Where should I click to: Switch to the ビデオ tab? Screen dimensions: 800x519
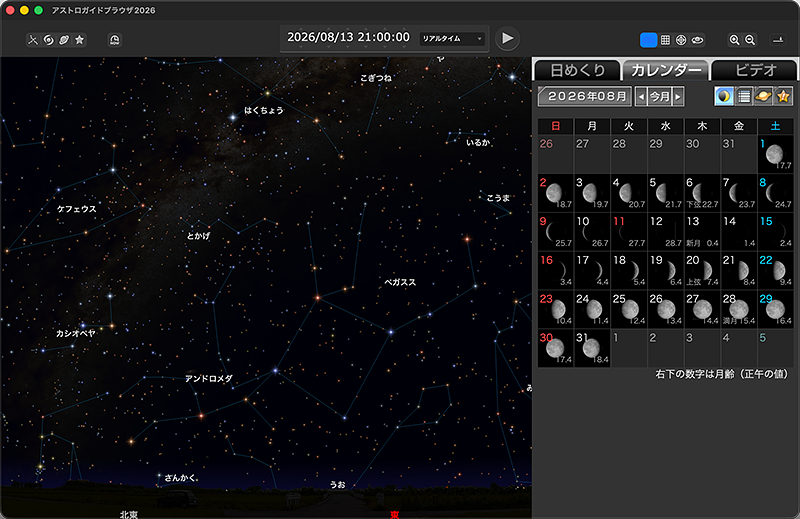pyautogui.click(x=755, y=70)
